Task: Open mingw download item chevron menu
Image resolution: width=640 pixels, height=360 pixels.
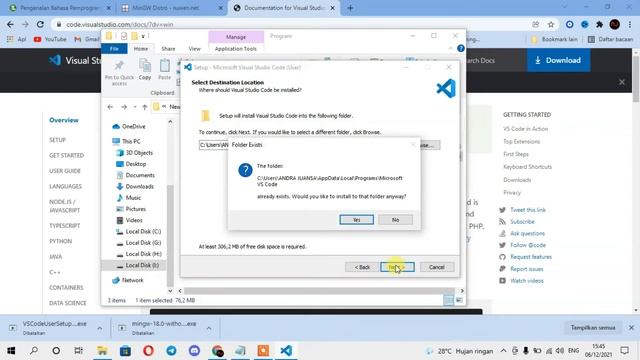Action: click(x=209, y=328)
